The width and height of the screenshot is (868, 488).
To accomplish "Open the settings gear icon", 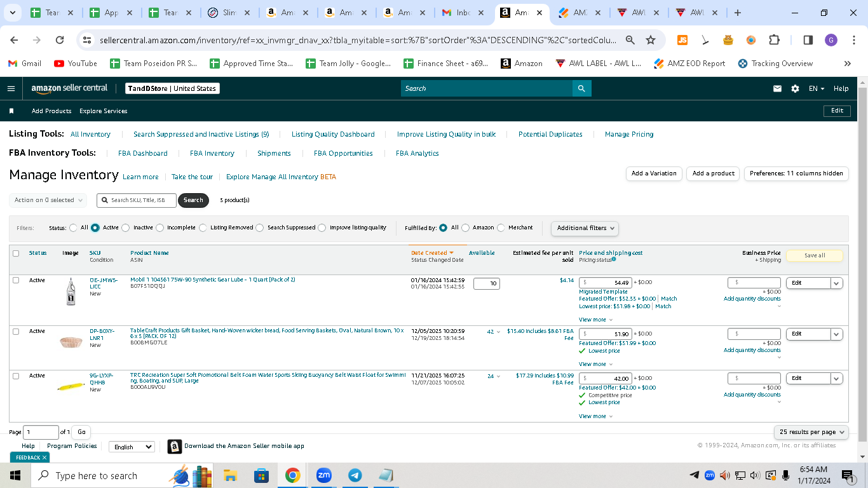I will (795, 88).
